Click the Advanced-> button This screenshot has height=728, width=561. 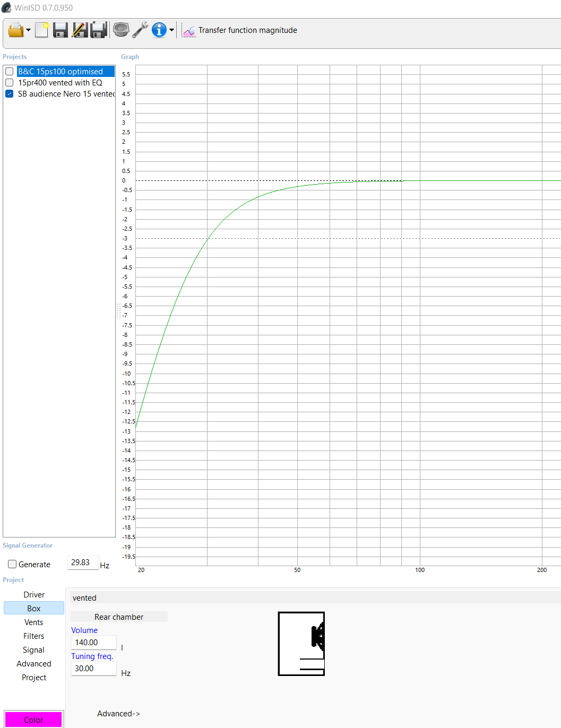click(119, 714)
